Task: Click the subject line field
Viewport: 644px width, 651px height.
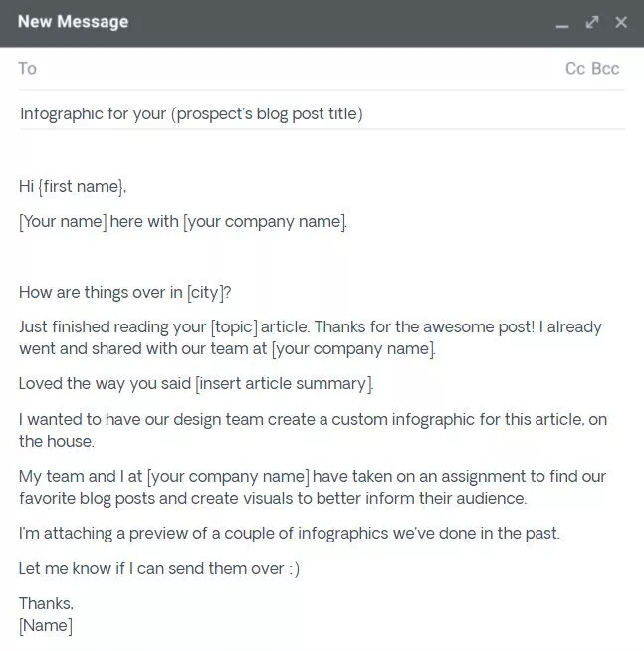Action: click(322, 113)
